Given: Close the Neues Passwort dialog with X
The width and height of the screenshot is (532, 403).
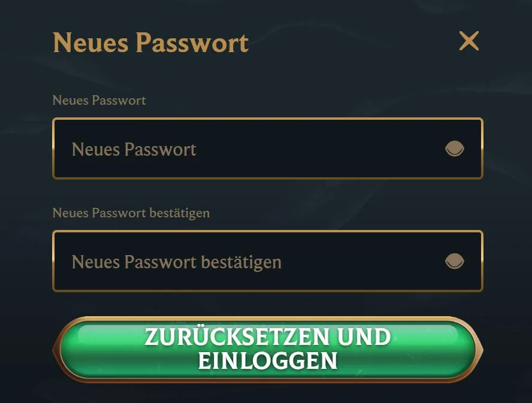Looking at the screenshot, I should pyautogui.click(x=469, y=41).
